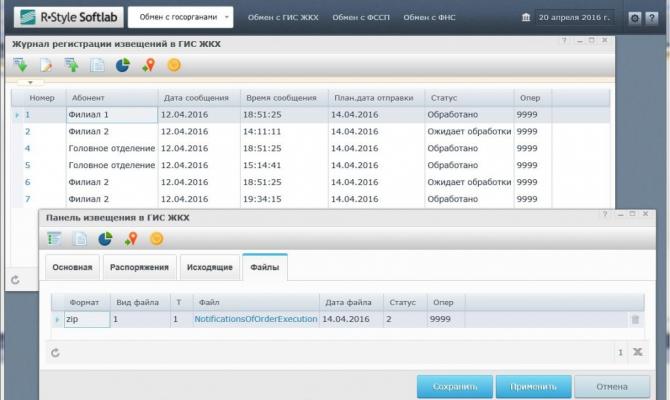Sort by the 'Абонент' column header
The height and width of the screenshot is (400, 670).
(x=112, y=98)
